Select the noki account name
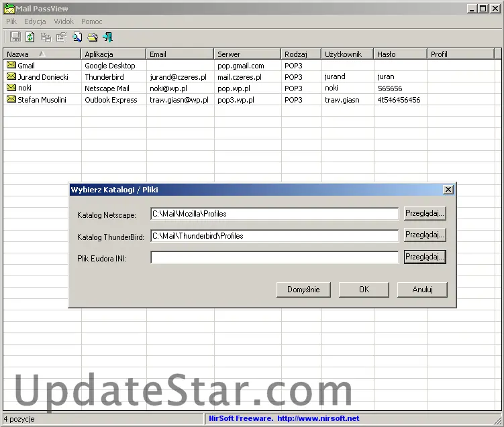 [24, 88]
